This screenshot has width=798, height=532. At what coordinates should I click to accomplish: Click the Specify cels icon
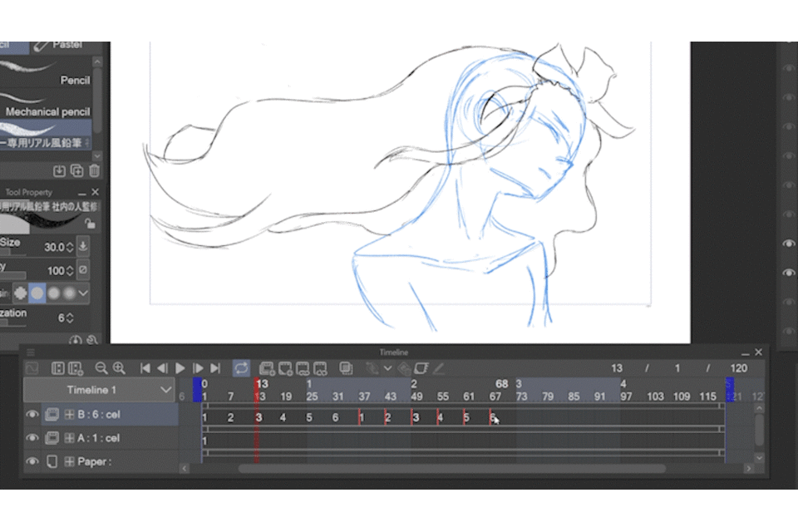click(x=303, y=368)
